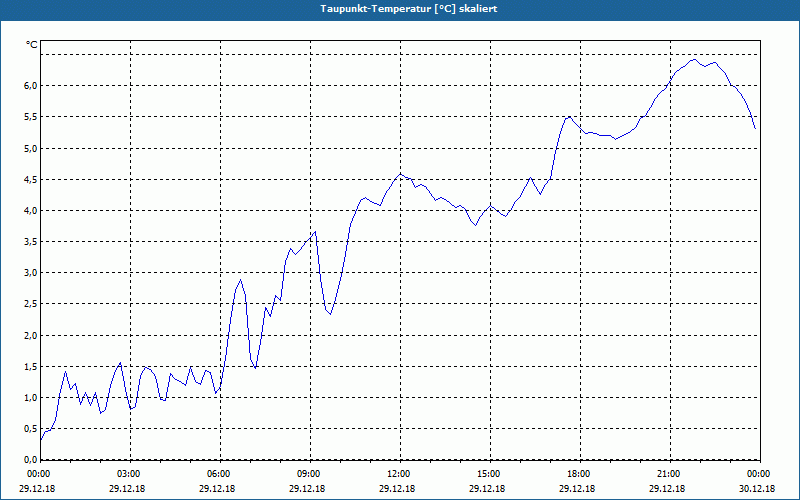Select the '2,0' y-axis label
Screen dimensions: 800x500
coord(31,336)
